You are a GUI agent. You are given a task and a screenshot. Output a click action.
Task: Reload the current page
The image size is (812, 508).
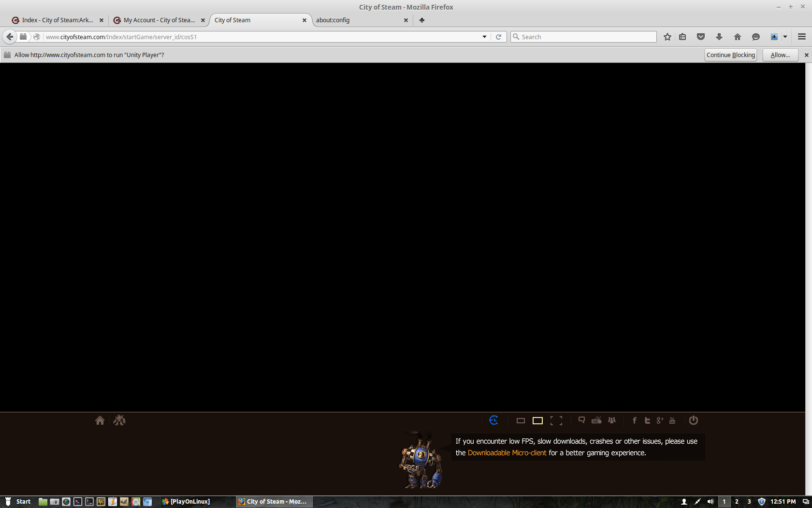coord(499,37)
